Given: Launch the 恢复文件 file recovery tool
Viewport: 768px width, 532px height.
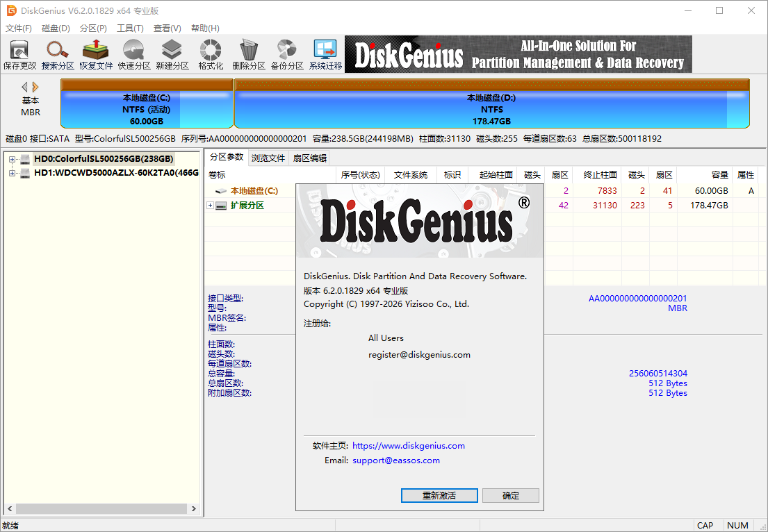Looking at the screenshot, I should [96, 54].
